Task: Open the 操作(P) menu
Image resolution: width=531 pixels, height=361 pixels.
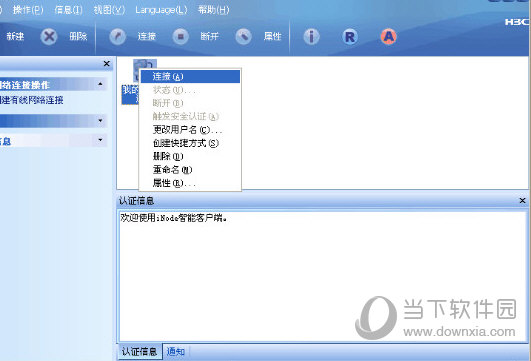Action: tap(28, 10)
